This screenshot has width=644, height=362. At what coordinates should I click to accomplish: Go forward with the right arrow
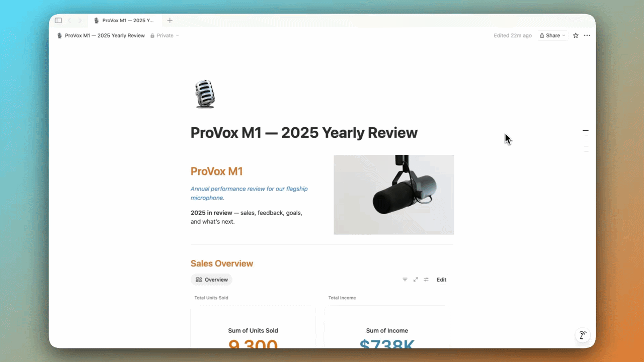(79, 21)
